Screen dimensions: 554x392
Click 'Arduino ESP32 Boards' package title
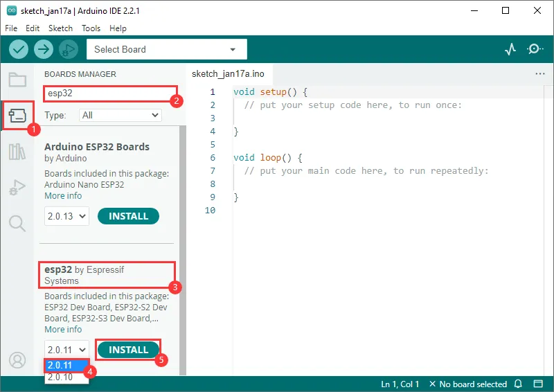click(x=97, y=147)
